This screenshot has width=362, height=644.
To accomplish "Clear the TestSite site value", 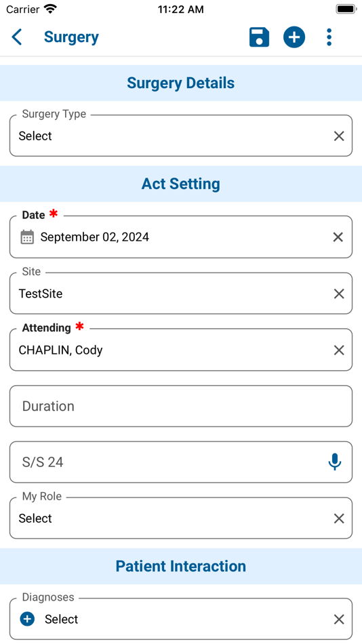I will [x=339, y=294].
